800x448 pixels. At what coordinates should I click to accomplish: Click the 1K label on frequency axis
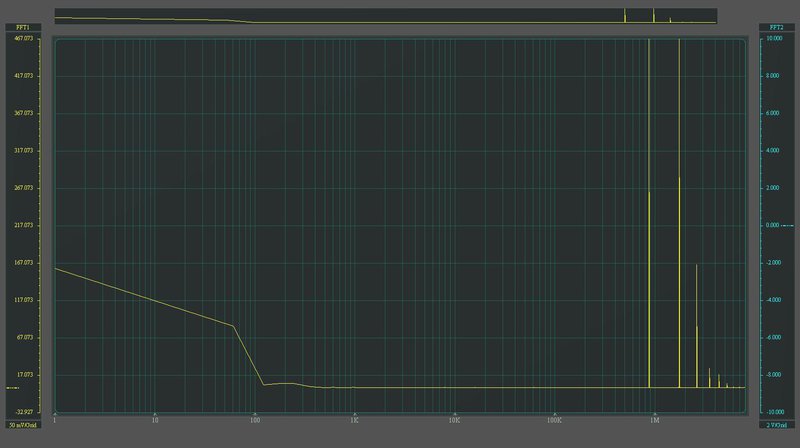(355, 420)
